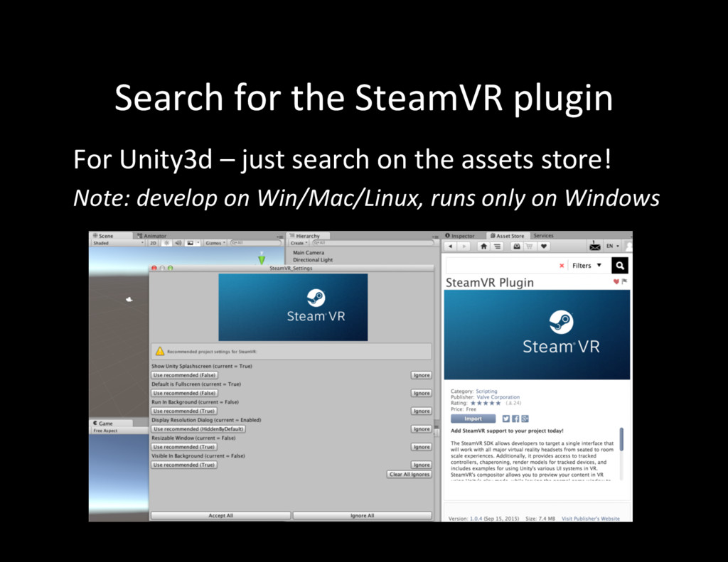Share SteamVR Plugin on Facebook

coord(516,418)
